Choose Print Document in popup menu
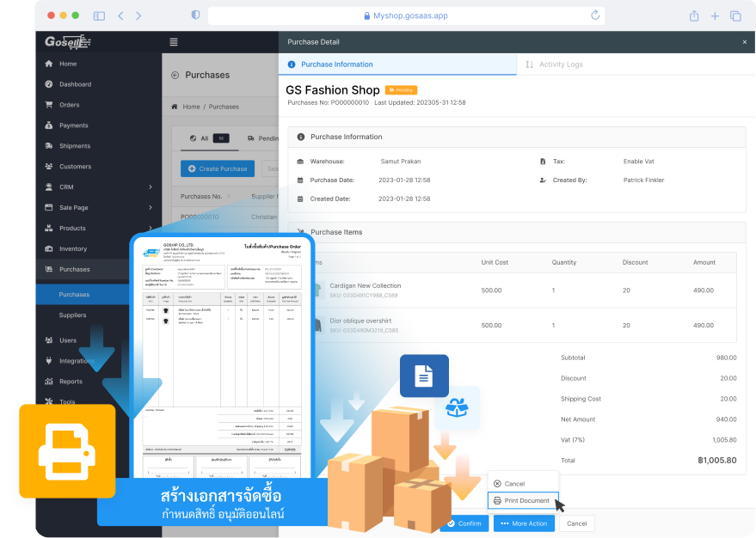The image size is (756, 538). coord(523,500)
